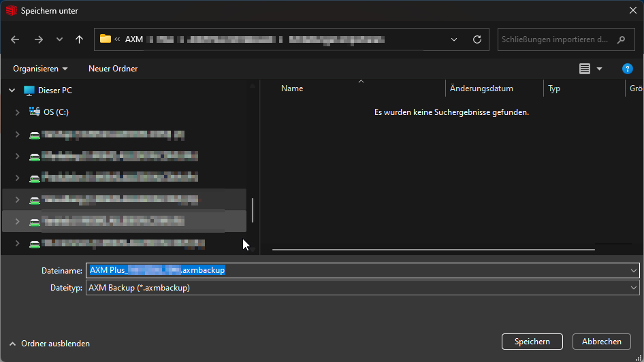Toggle Ordner ausblenden folder pane
The image size is (644, 362).
(x=49, y=344)
